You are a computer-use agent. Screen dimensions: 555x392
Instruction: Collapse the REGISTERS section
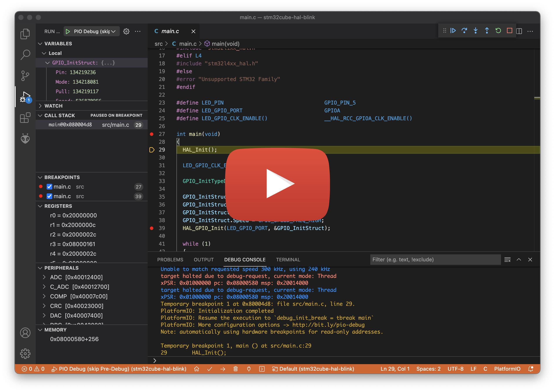[x=40, y=206]
